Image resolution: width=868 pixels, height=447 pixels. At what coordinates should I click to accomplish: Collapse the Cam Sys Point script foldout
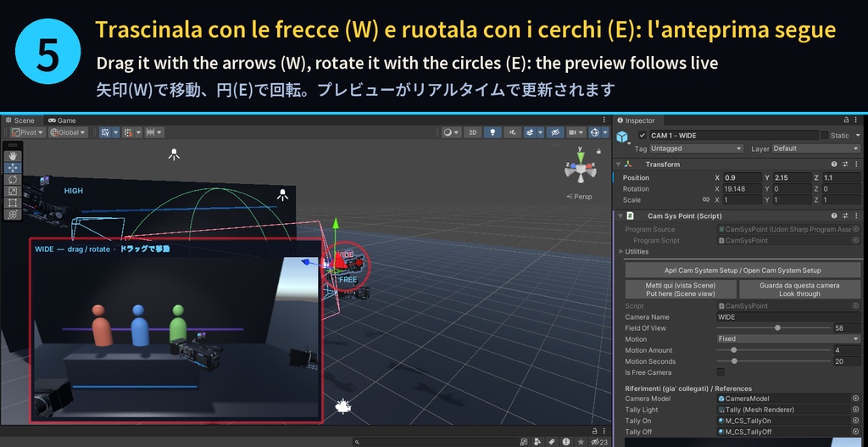pos(620,216)
